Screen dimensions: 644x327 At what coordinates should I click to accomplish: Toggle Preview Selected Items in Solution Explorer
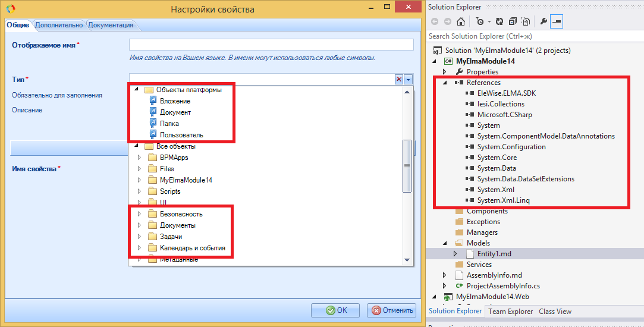click(557, 21)
